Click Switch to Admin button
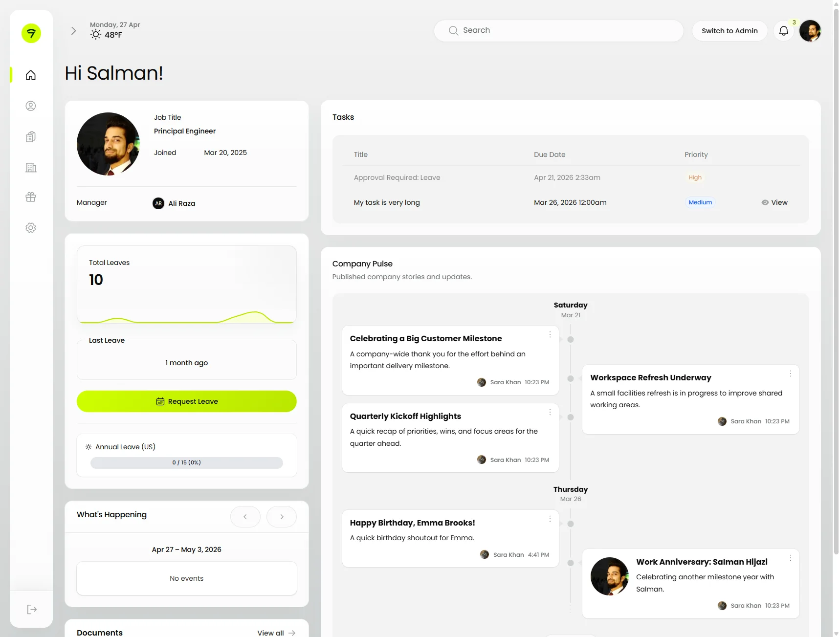The width and height of the screenshot is (840, 637). (x=729, y=31)
